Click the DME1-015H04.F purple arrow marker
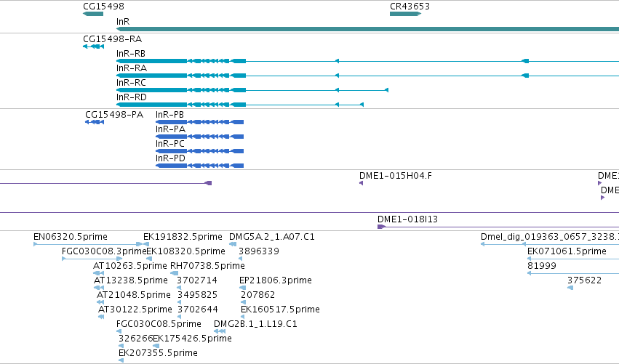619x364 pixels. coord(361,183)
